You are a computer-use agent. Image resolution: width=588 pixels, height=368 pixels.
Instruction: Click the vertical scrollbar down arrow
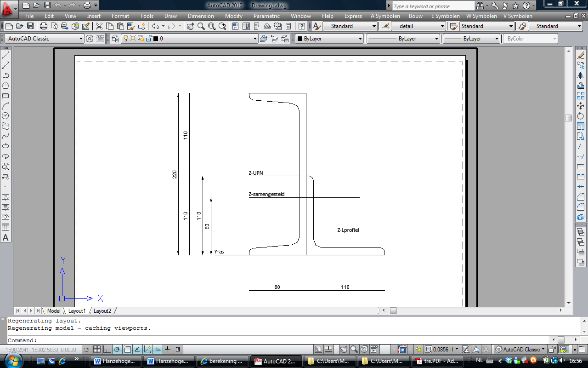click(569, 303)
